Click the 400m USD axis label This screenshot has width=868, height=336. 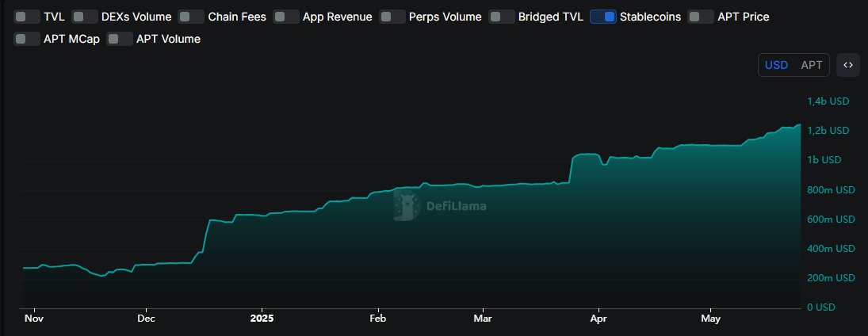click(x=832, y=249)
